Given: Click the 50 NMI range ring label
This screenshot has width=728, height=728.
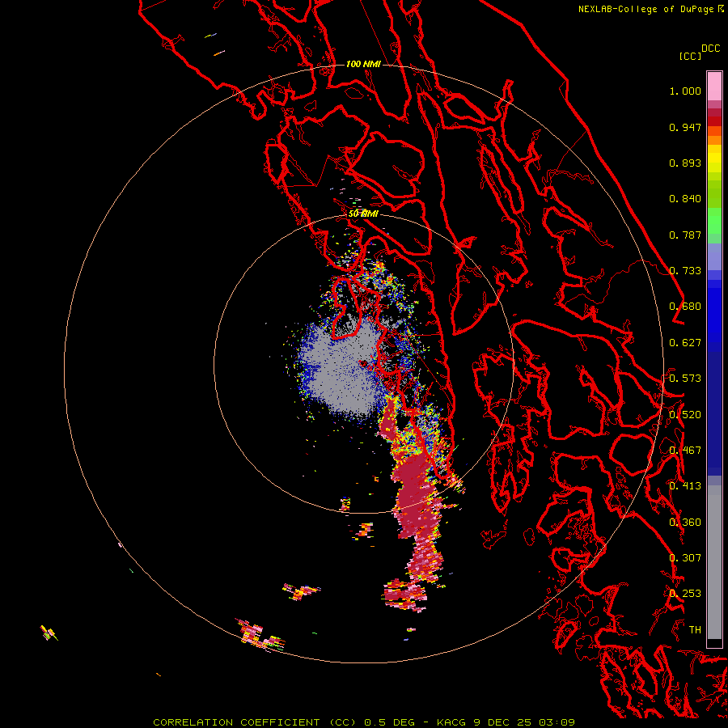Looking at the screenshot, I should tap(363, 214).
